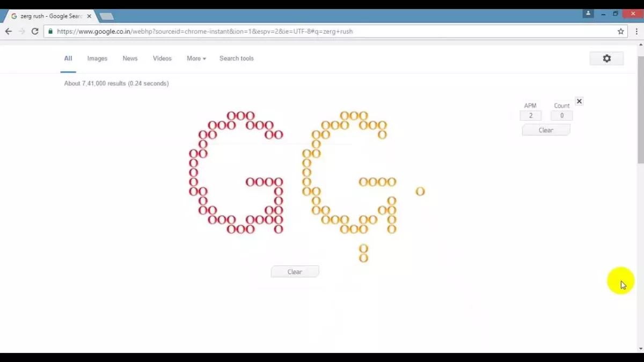Open a new browser tab
The width and height of the screenshot is (644, 362).
pos(106,17)
